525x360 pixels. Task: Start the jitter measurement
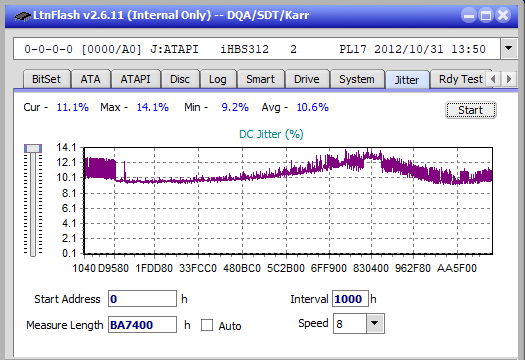pos(470,110)
